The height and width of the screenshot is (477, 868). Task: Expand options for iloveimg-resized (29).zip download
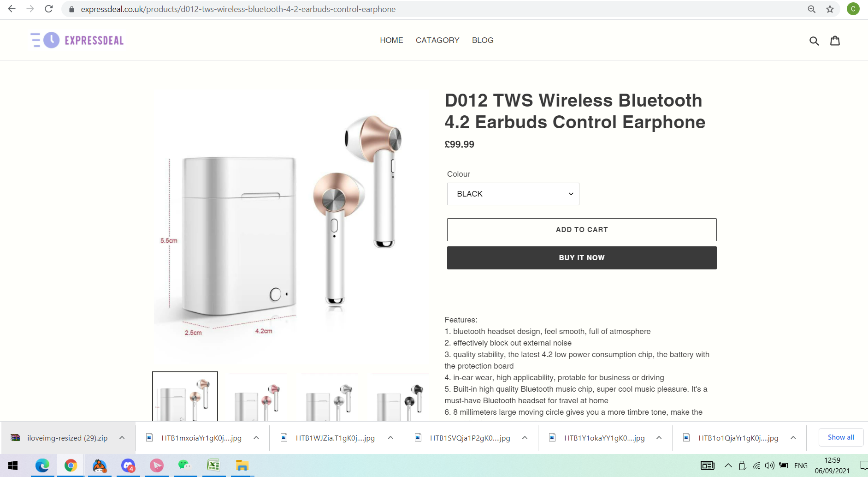[x=122, y=438]
